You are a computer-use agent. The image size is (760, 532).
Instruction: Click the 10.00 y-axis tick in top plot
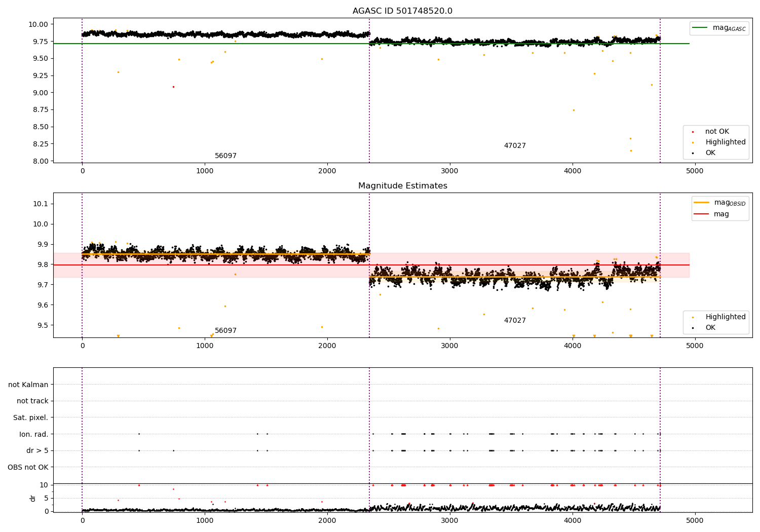pyautogui.click(x=39, y=24)
